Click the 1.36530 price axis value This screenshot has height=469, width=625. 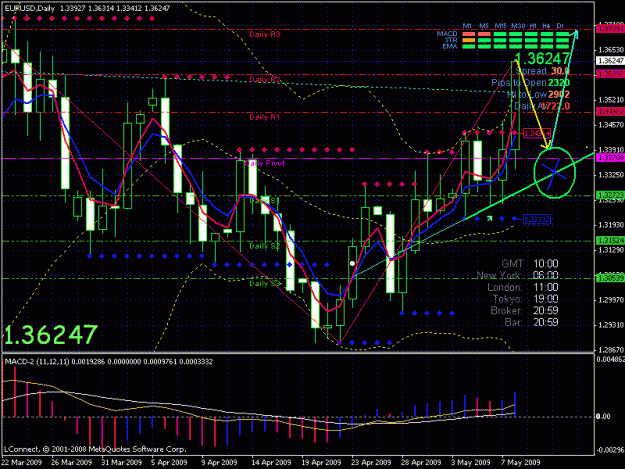point(611,50)
